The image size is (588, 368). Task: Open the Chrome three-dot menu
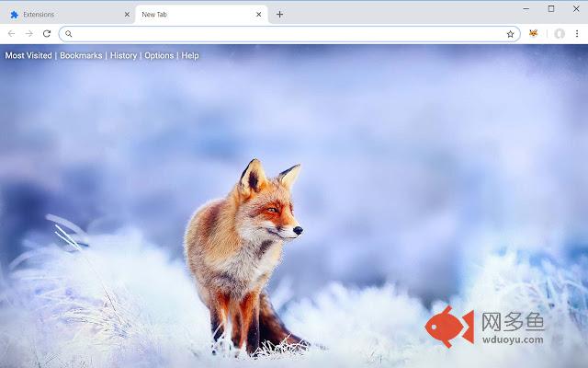click(577, 34)
